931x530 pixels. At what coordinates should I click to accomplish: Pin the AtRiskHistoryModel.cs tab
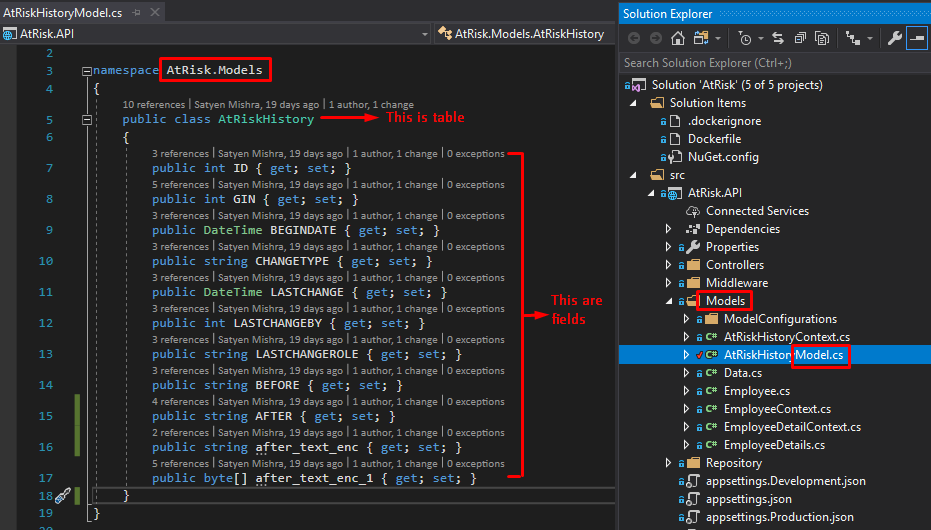coord(138,11)
